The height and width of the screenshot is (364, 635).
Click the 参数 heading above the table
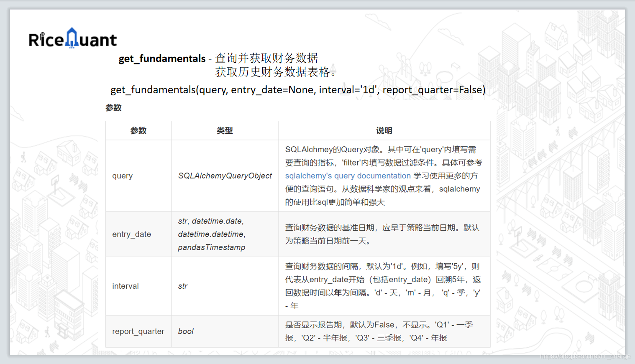[x=113, y=108]
